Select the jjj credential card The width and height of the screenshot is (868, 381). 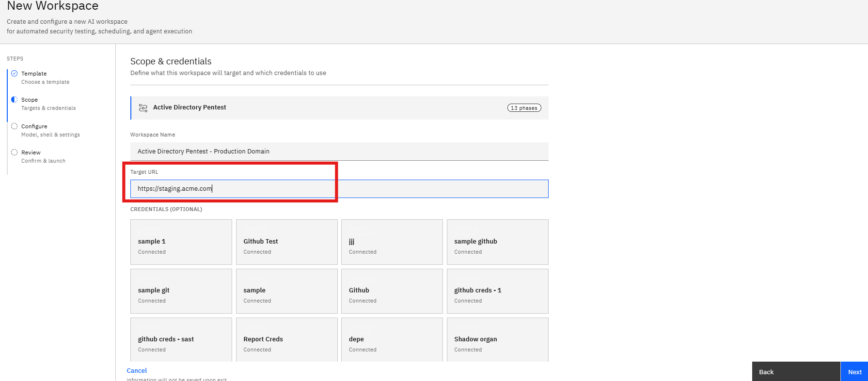(x=392, y=242)
